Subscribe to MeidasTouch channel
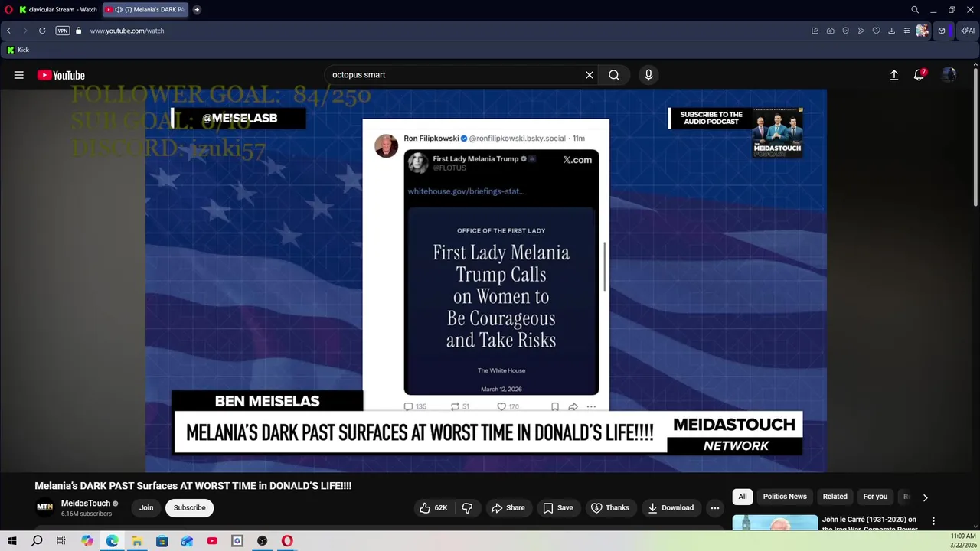 click(x=189, y=507)
